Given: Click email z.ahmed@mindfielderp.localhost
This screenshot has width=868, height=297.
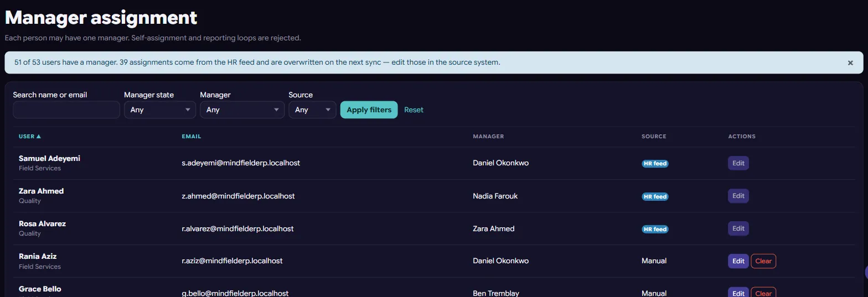Looking at the screenshot, I should coord(238,196).
